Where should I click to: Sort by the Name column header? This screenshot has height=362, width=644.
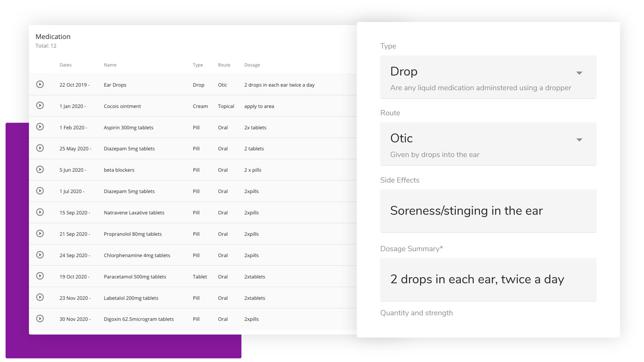pos(110,65)
